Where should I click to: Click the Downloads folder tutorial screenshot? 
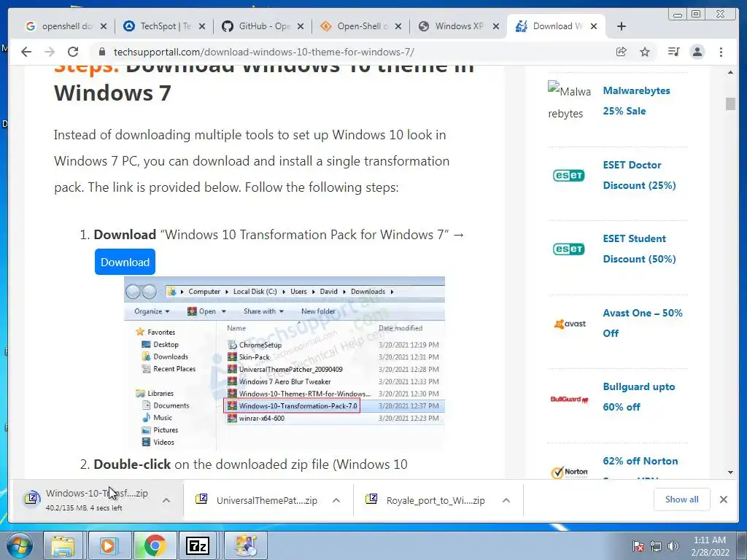click(x=285, y=363)
